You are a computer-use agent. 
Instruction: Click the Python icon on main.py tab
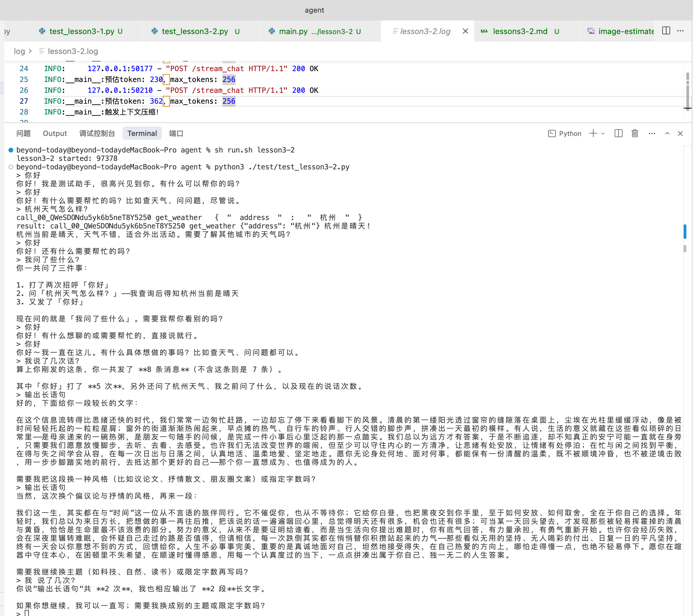(271, 31)
